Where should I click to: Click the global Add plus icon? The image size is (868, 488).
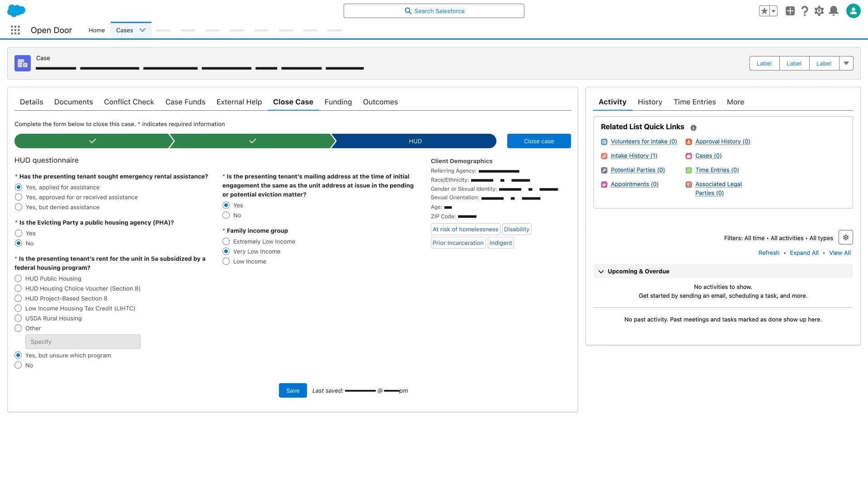(x=790, y=11)
